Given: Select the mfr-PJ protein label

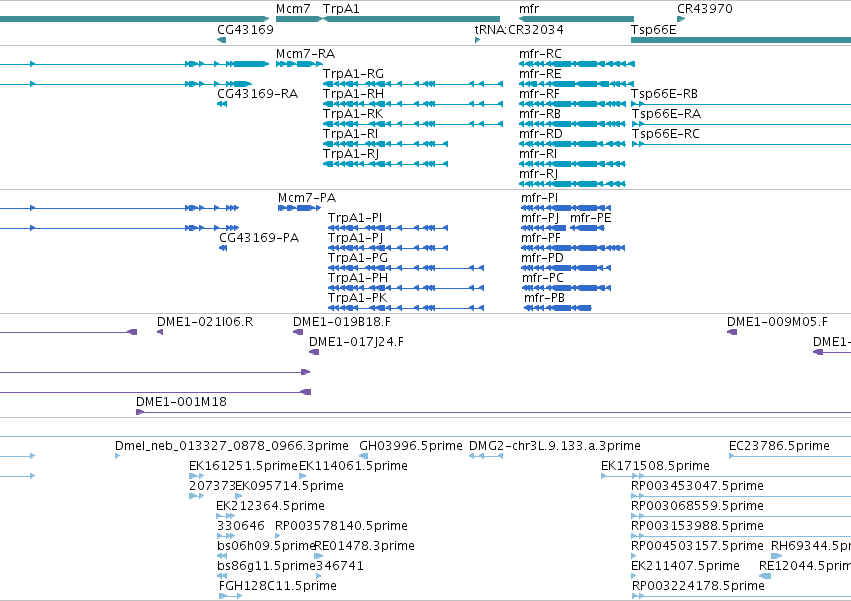Looking at the screenshot, I should pos(540,218).
